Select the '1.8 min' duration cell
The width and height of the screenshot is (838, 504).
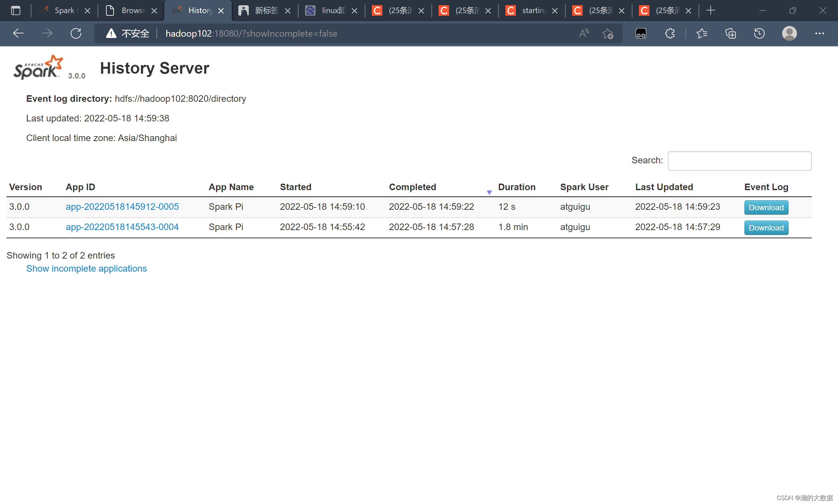click(513, 227)
